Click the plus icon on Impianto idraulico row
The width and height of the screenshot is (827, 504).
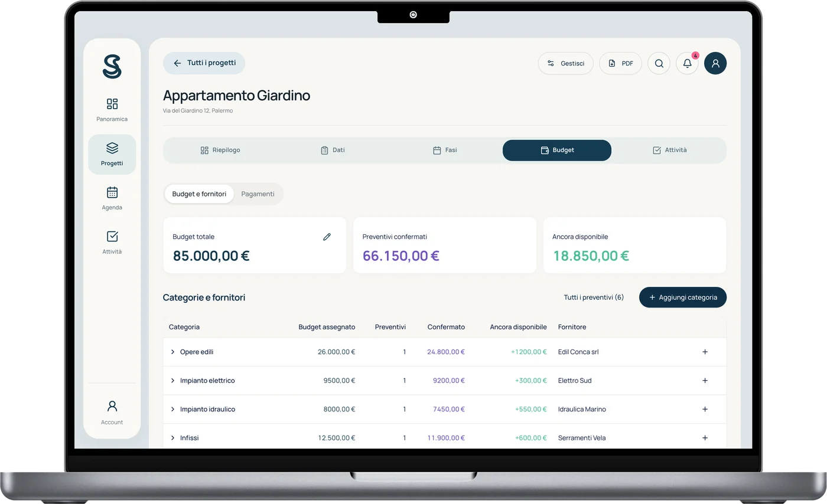705,409
